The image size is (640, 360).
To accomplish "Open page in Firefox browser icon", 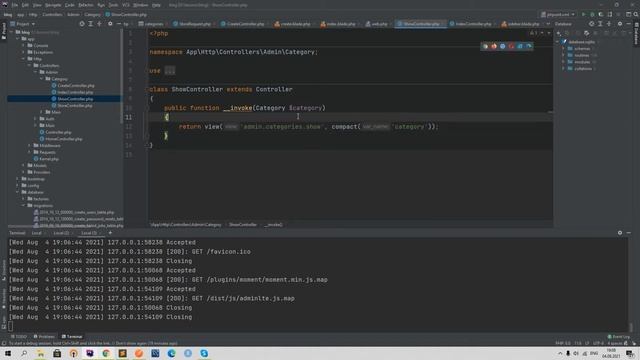I will [494, 46].
